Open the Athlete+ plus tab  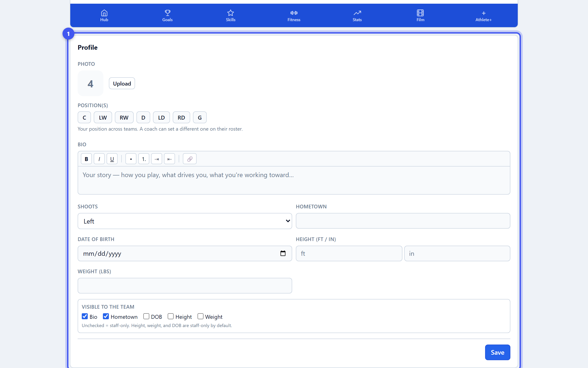pyautogui.click(x=483, y=16)
